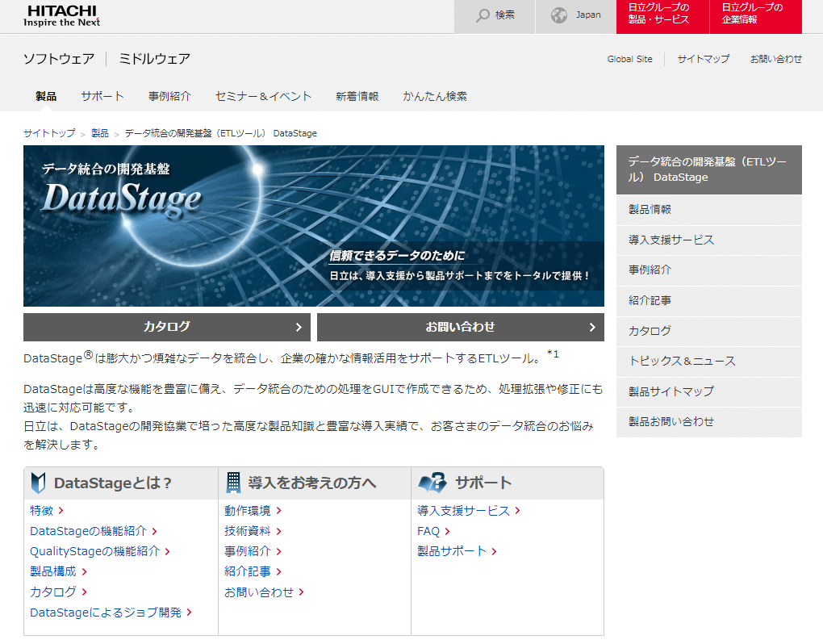Open the Japan region selector
The height and width of the screenshot is (644, 823).
[x=576, y=17]
